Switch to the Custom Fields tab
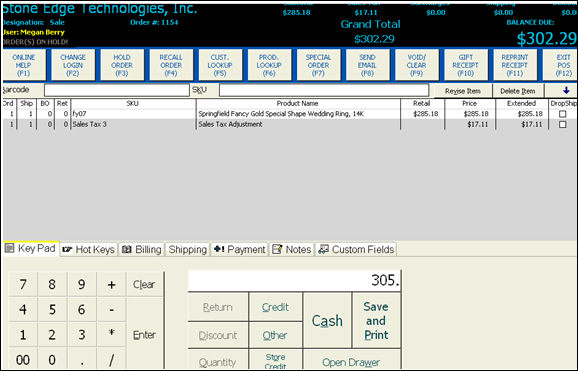 [x=356, y=250]
